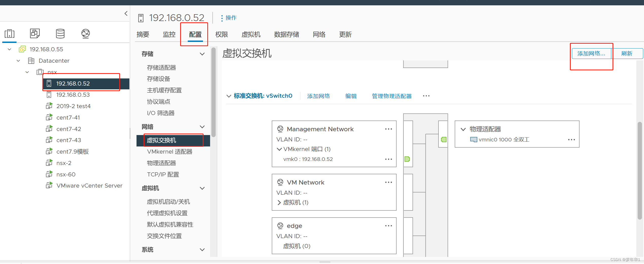This screenshot has height=264, width=644.
Task: Click the vSwitch0 编辑 link
Action: coord(351,96)
